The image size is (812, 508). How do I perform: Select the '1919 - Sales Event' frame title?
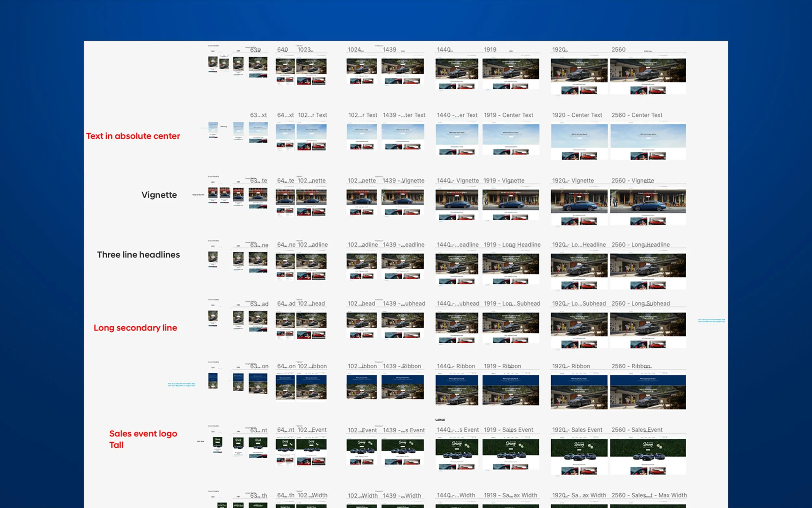pos(508,430)
